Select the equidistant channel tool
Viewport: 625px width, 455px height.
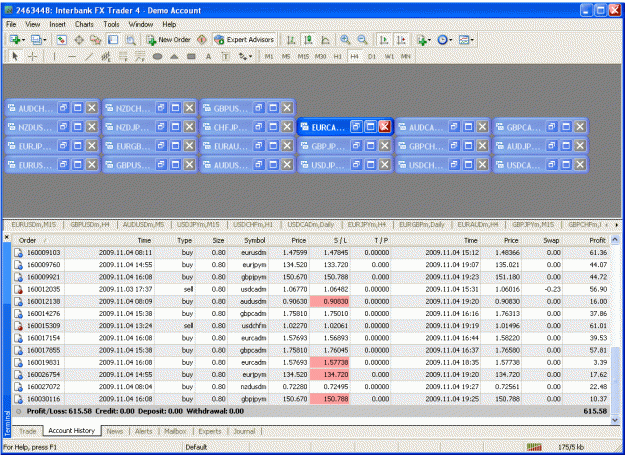(106, 57)
